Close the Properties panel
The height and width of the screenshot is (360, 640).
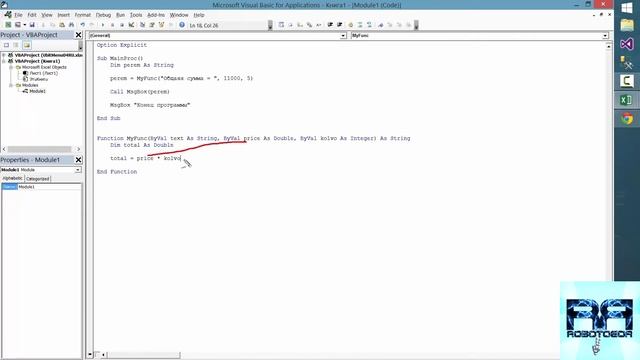[78, 160]
